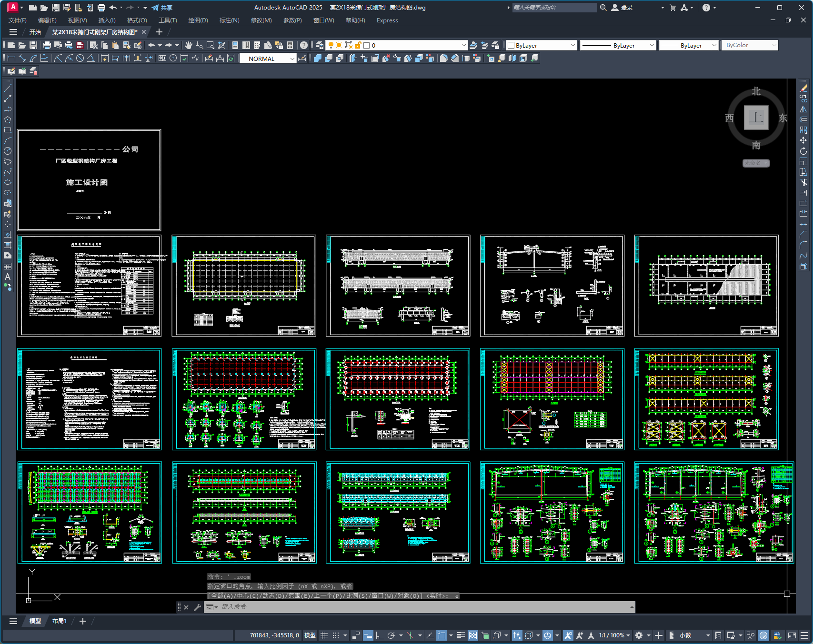813x644 pixels.
Task: Toggle clean screen mode
Action: click(x=792, y=635)
